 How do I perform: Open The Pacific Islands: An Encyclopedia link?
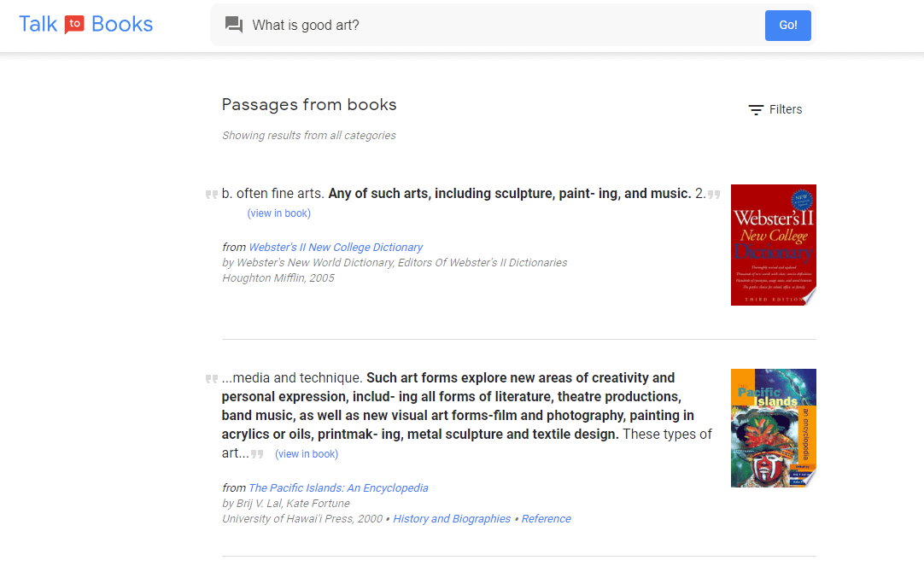pos(338,487)
